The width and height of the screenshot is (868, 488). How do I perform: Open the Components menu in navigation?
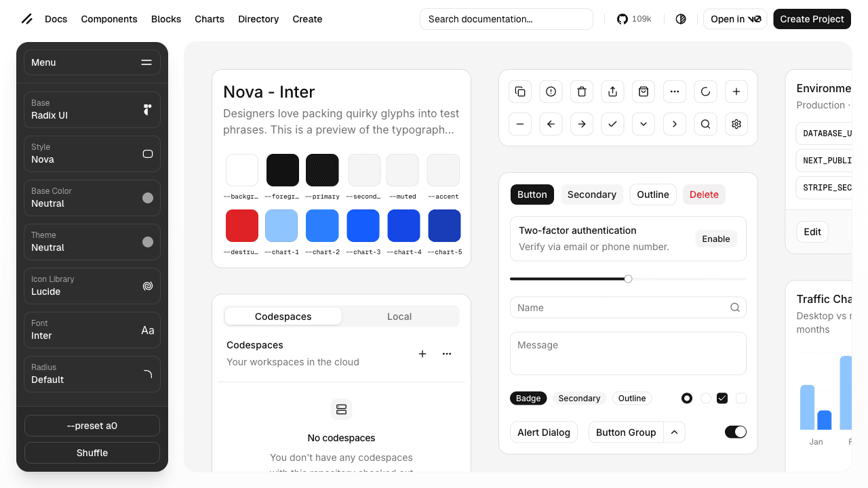(109, 19)
